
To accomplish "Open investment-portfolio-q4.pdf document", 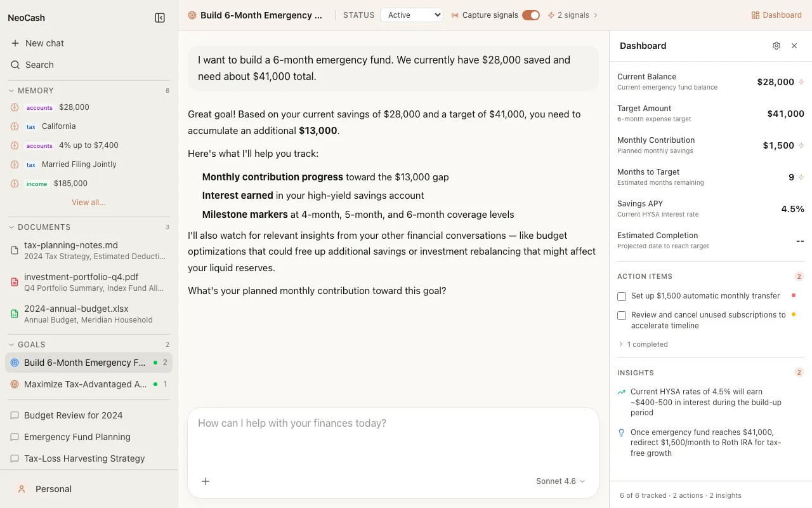I will 89,282.
